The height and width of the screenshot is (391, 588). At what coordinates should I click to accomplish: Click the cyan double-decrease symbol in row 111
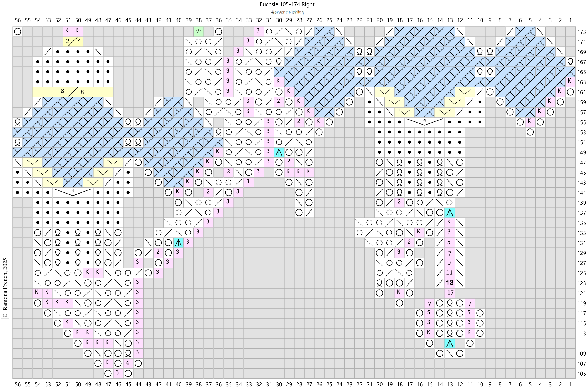[x=450, y=343]
